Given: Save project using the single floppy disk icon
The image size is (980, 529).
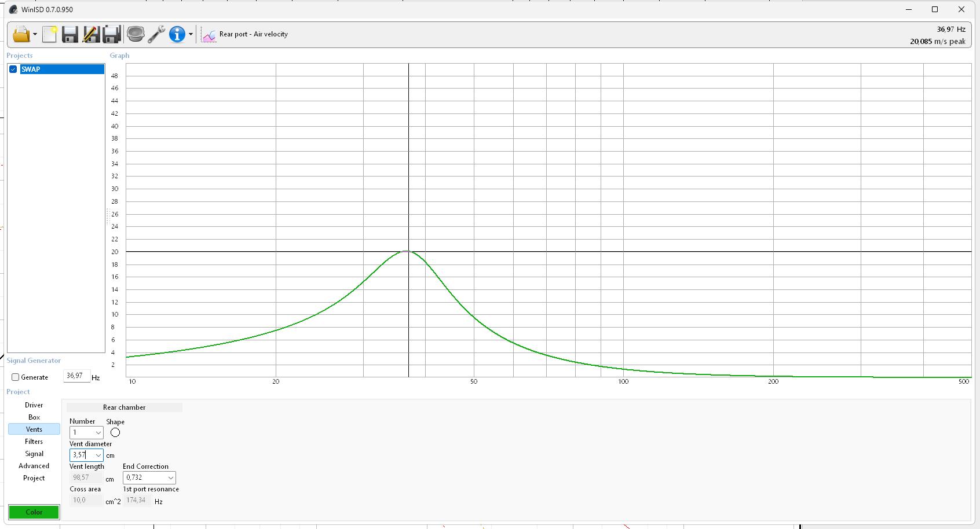Looking at the screenshot, I should tap(70, 35).
